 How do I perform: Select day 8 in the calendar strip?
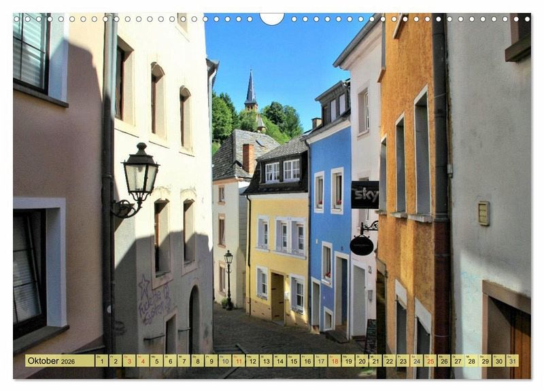click(x=197, y=361)
